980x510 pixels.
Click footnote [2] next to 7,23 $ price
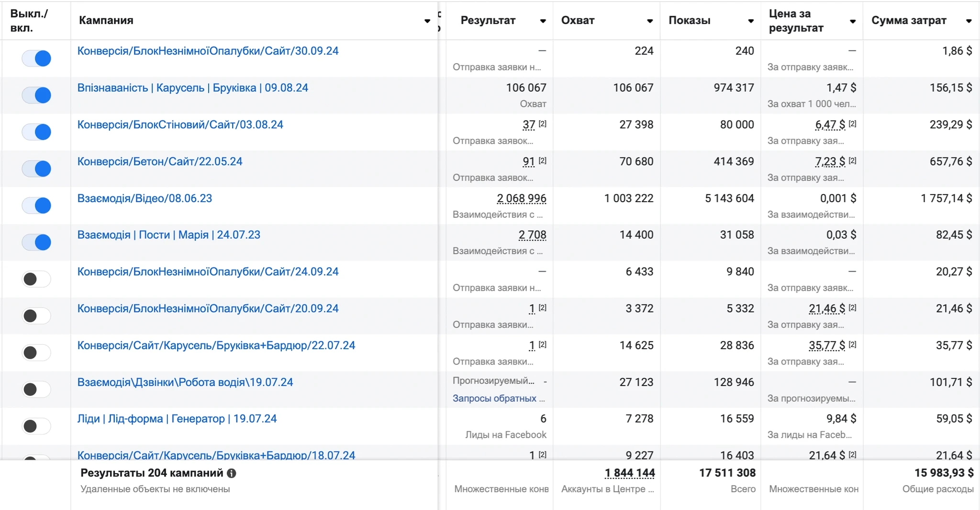coord(852,160)
